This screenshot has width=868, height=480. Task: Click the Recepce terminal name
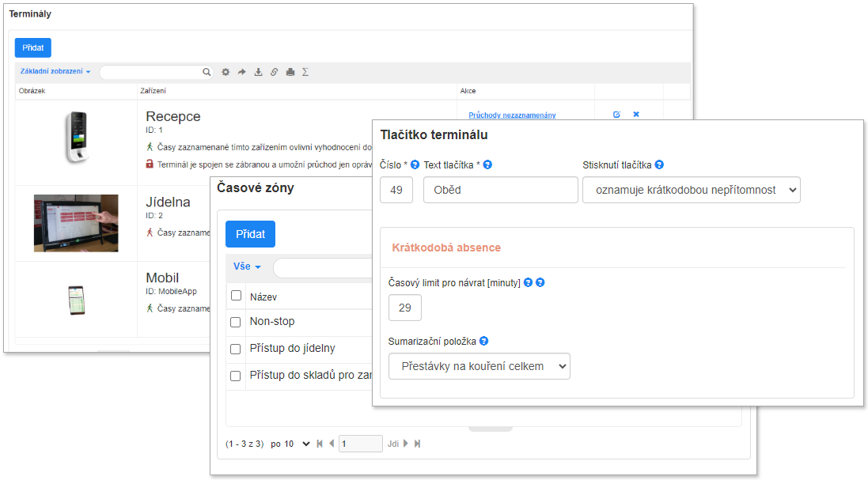point(173,117)
